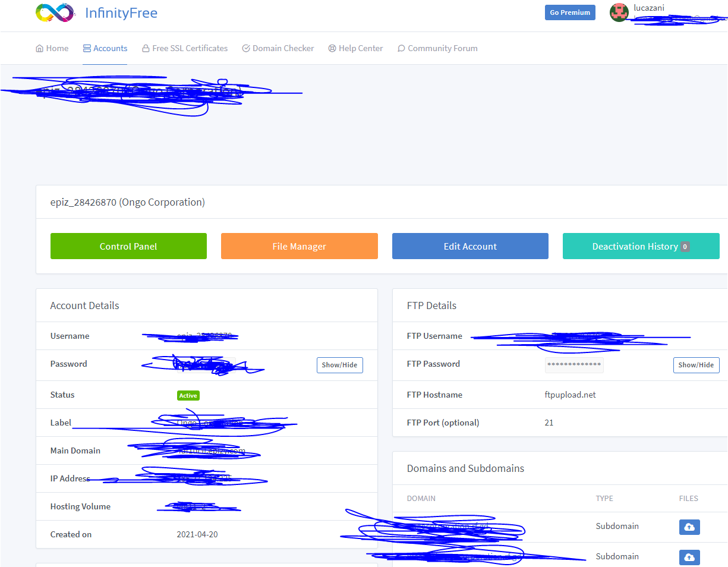Click the Home house icon

pyautogui.click(x=40, y=49)
